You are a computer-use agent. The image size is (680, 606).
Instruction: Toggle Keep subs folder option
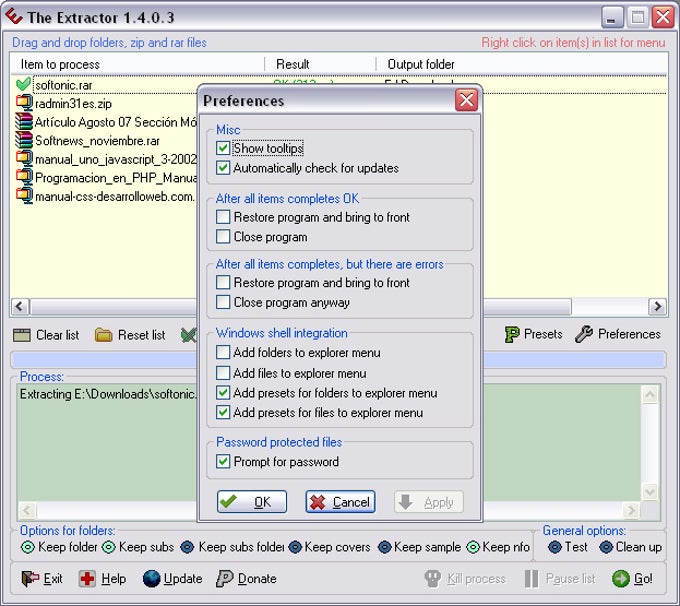point(187,547)
